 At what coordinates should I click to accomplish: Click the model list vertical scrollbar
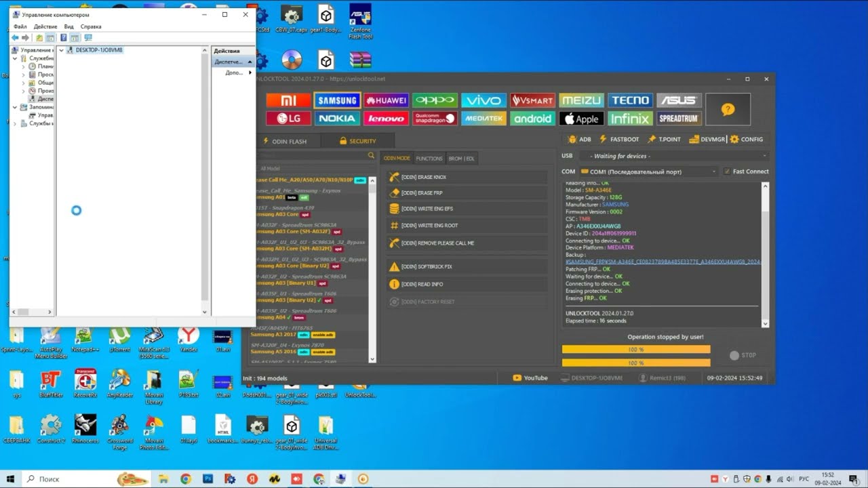(x=372, y=270)
